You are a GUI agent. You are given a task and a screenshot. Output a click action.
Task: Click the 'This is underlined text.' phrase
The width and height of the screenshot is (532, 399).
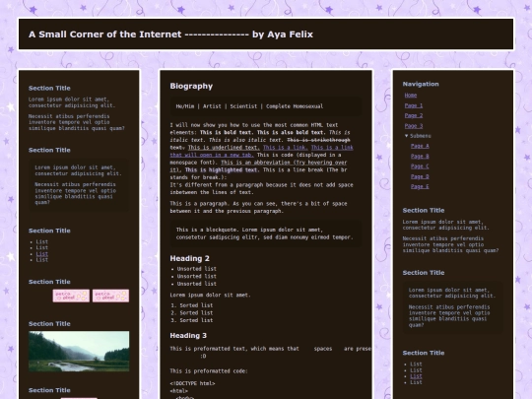[x=224, y=147]
